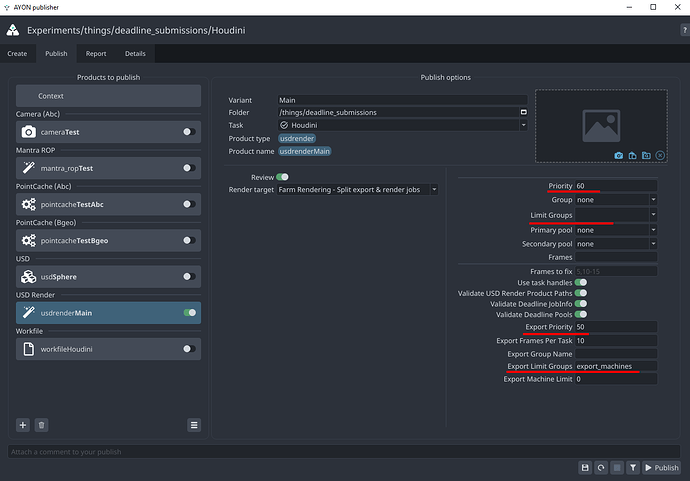Toggle Use task handles switch
The height and width of the screenshot is (481, 690).
click(x=581, y=282)
